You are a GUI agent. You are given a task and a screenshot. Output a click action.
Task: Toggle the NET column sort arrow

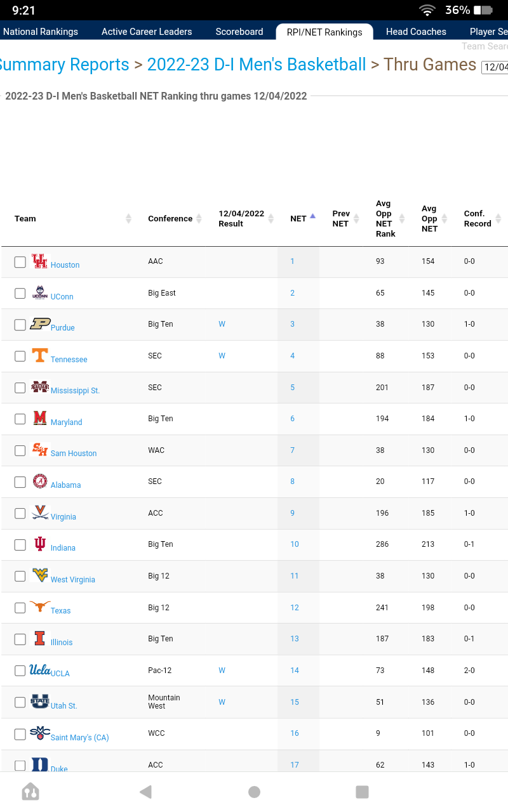[x=312, y=216]
